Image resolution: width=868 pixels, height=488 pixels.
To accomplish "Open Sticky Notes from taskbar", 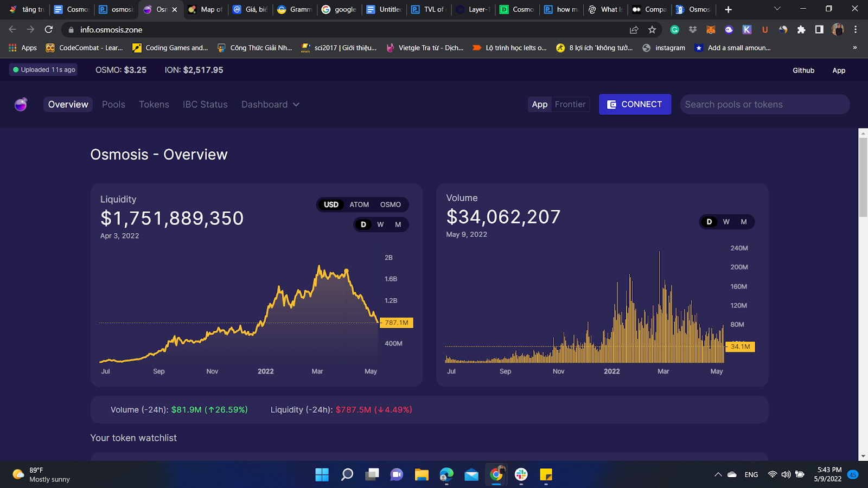I will pyautogui.click(x=546, y=474).
